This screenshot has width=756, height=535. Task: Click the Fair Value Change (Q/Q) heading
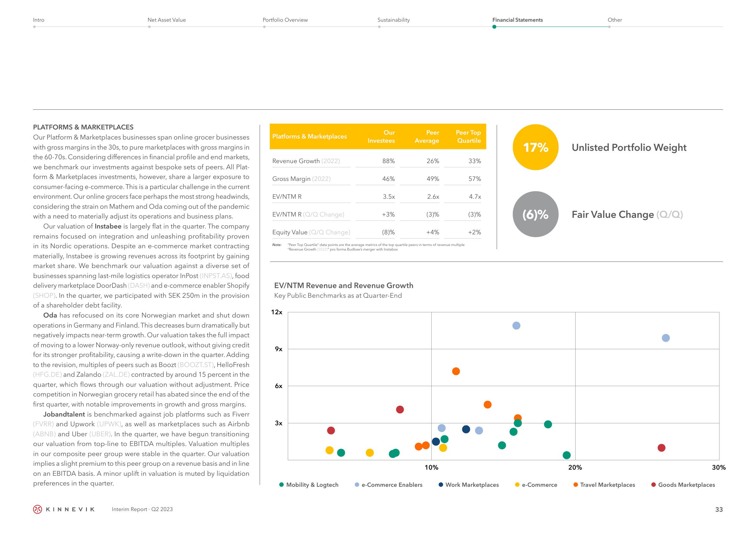coord(627,214)
